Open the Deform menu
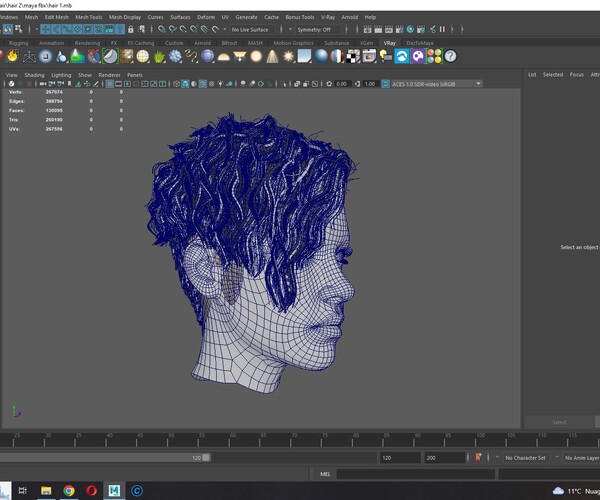 pyautogui.click(x=206, y=17)
